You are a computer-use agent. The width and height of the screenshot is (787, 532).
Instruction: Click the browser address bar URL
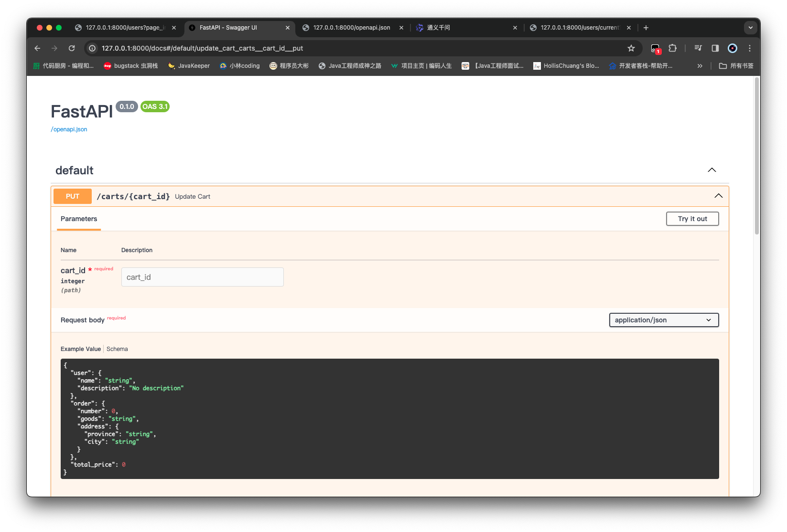202,48
